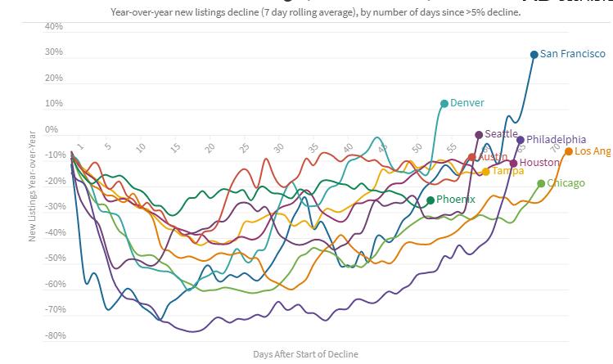Click the 'Days After Start of Decline' axis title
Viewport: 613px width, 364px height.
point(305,354)
